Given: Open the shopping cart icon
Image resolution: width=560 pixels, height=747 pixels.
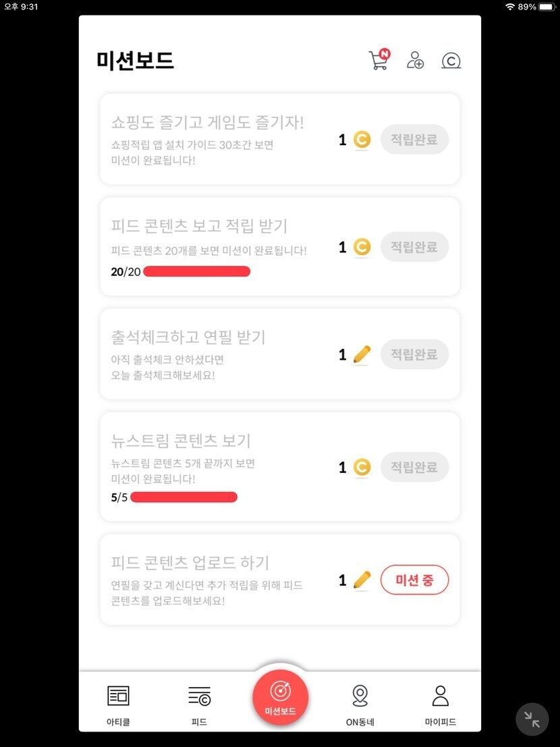Looking at the screenshot, I should (379, 60).
